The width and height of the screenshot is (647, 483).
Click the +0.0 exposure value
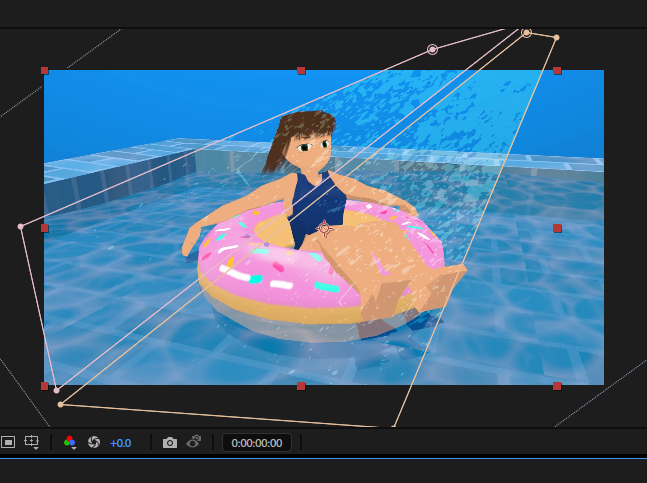[120, 443]
